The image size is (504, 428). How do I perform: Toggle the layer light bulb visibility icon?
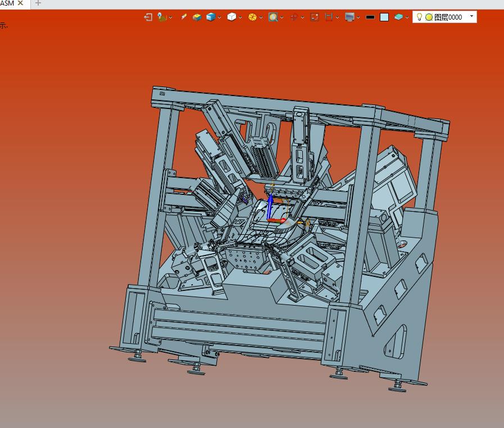(x=419, y=17)
